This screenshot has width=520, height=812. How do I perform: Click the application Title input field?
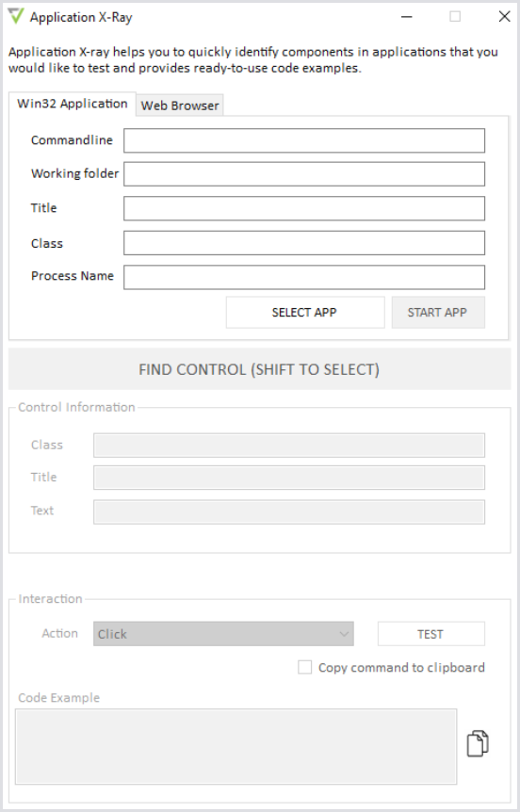[304, 208]
